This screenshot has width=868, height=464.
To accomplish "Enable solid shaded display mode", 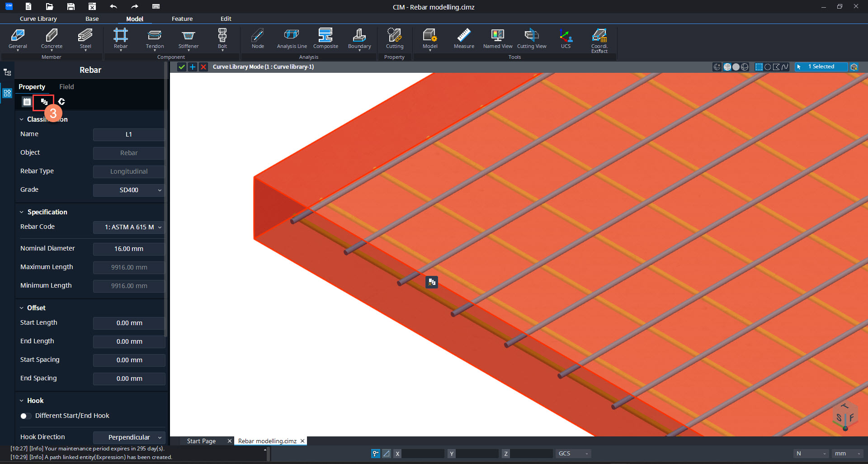I will point(736,67).
